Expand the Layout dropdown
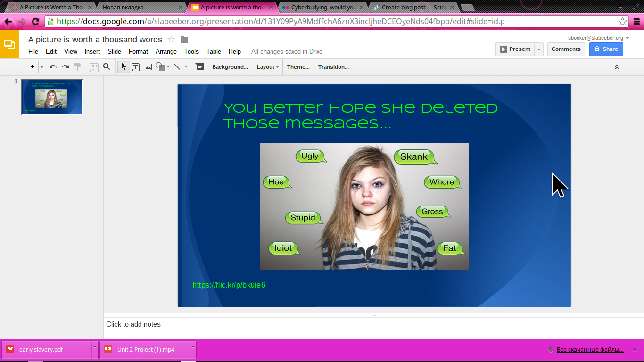 pos(267,67)
